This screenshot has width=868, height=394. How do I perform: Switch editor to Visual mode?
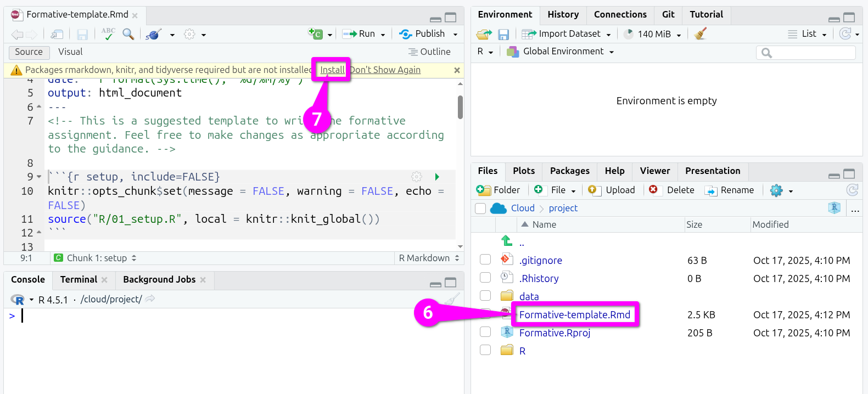[70, 52]
